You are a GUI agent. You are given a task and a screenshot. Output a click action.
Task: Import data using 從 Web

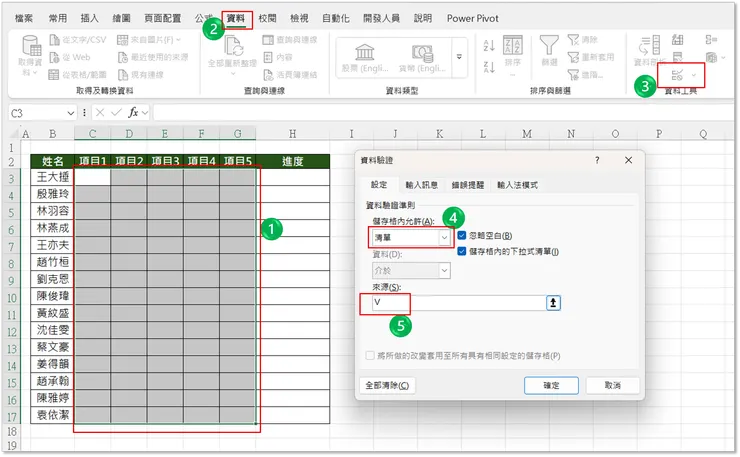click(70, 57)
